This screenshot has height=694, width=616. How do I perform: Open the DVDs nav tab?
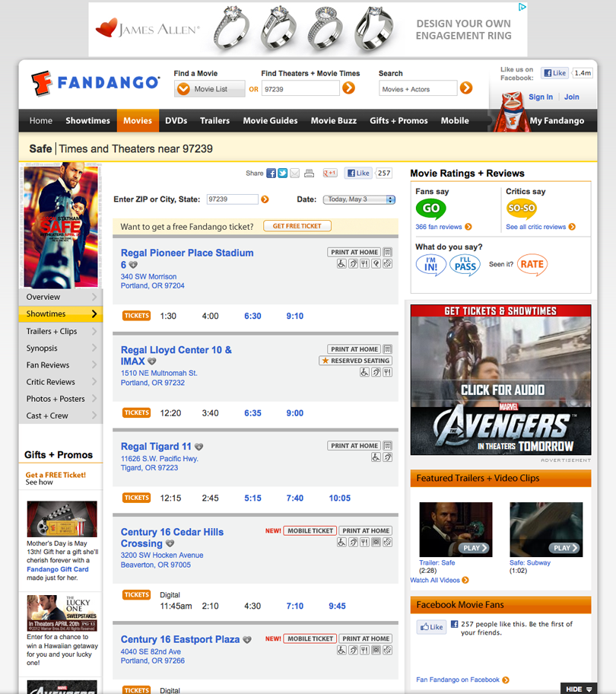(176, 120)
